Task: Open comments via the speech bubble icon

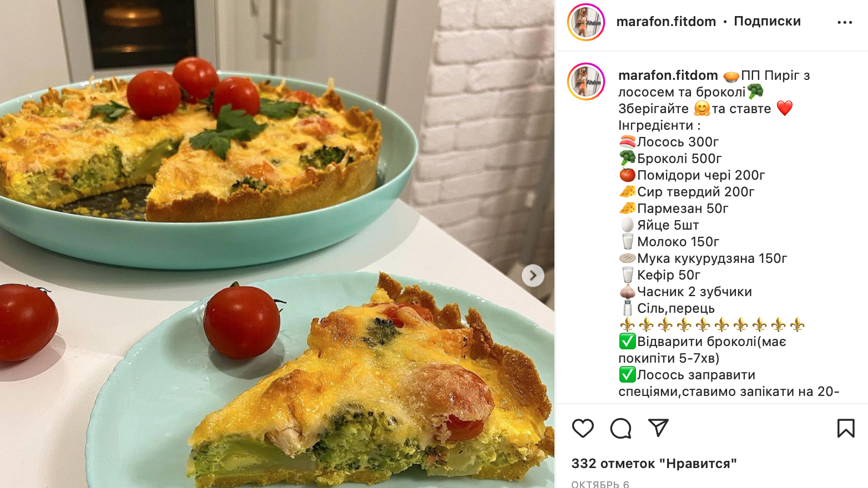Action: pos(620,428)
